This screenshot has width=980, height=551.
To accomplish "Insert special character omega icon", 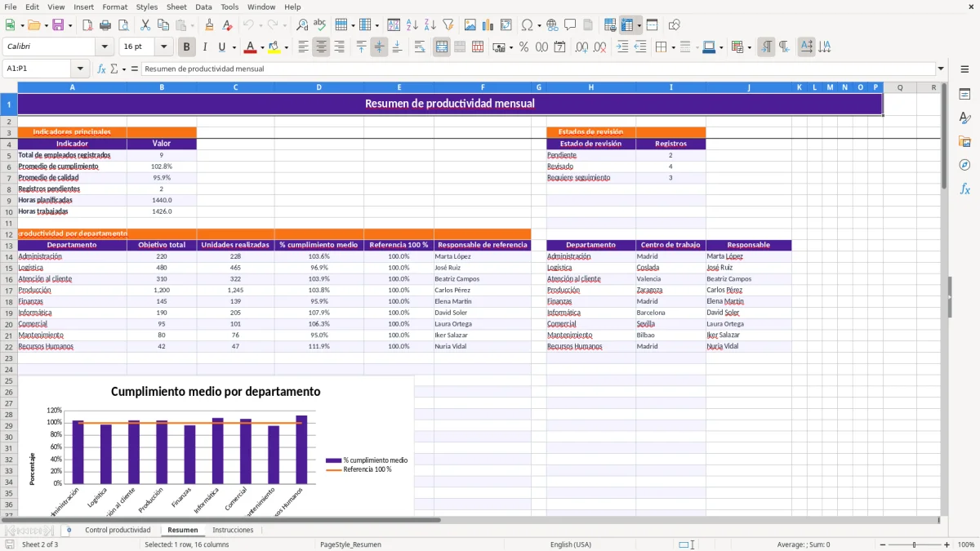I will click(527, 25).
